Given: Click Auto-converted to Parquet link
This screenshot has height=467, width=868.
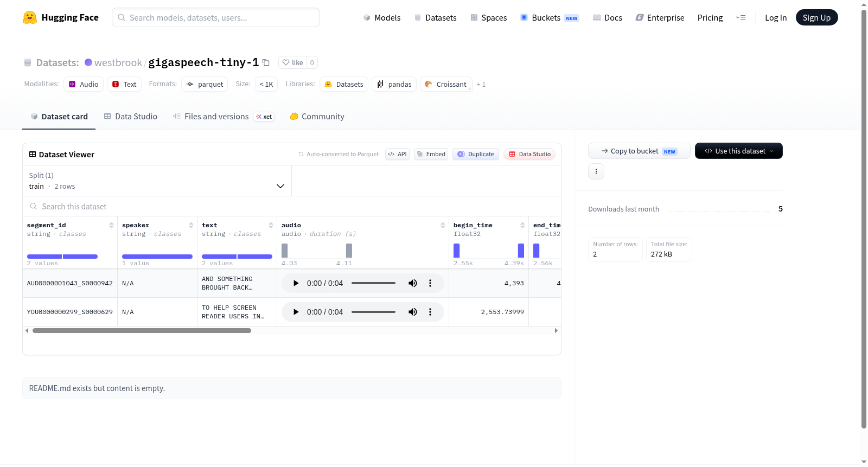Looking at the screenshot, I should coord(338,154).
